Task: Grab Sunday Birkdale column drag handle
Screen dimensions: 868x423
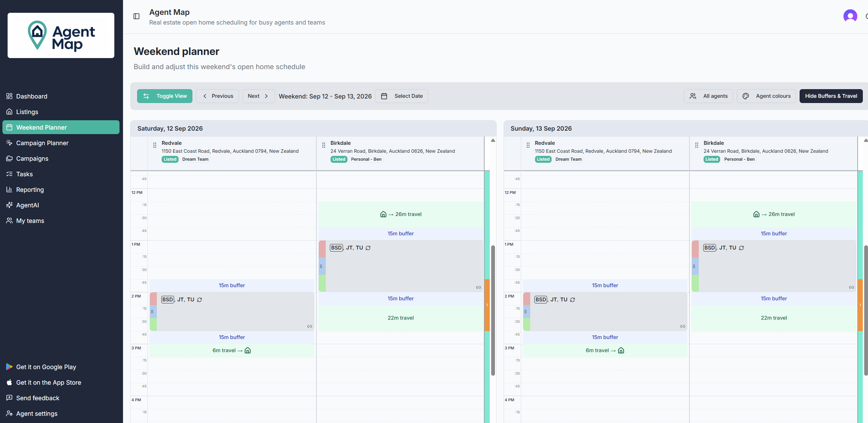Action: click(697, 145)
